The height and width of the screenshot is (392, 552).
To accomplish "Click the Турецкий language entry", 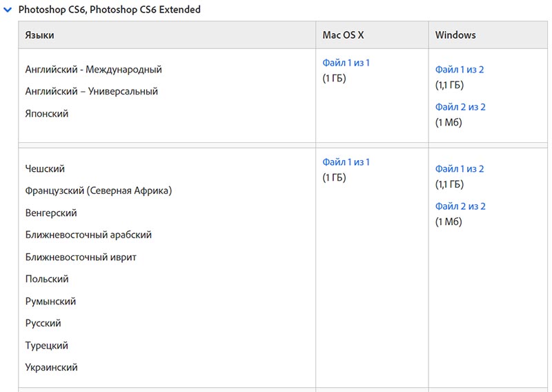I will point(46,346).
